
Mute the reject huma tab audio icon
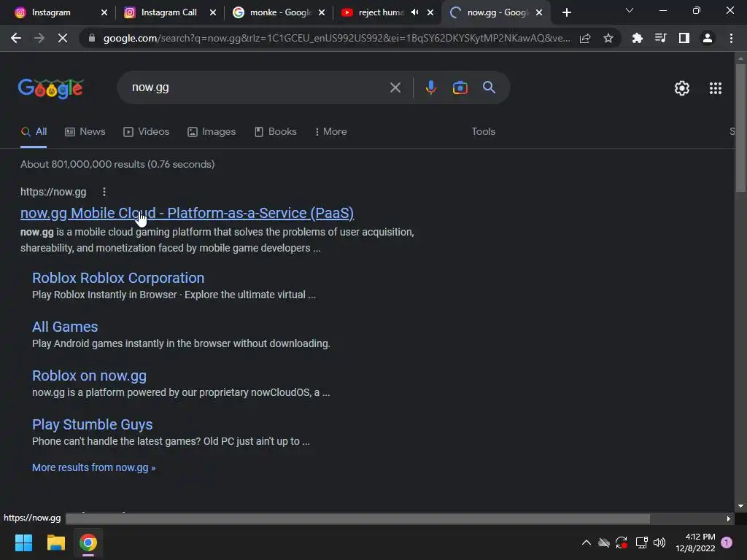[414, 12]
